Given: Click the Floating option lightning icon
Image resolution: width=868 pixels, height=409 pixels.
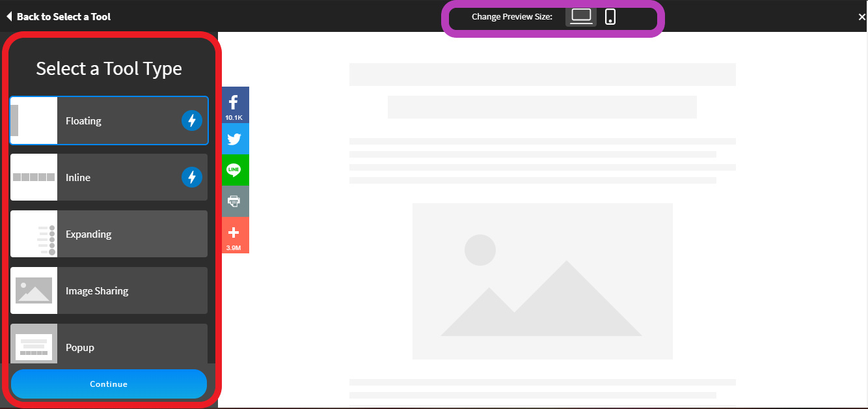Looking at the screenshot, I should point(191,120).
